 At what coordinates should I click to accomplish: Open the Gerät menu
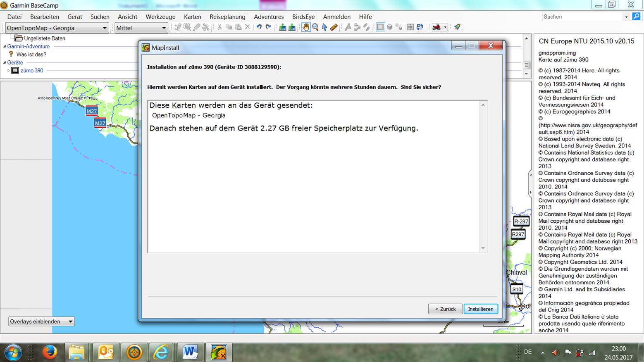(x=75, y=17)
